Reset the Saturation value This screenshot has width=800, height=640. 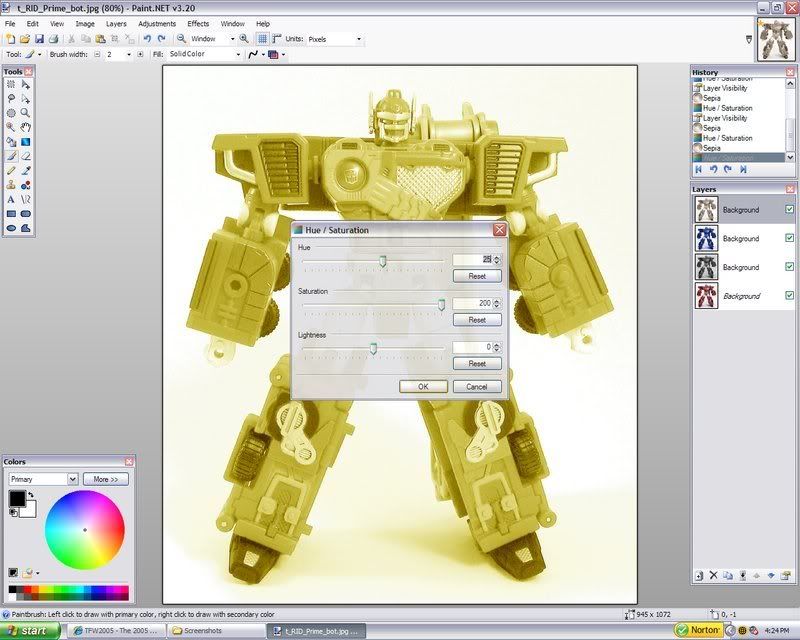point(477,319)
